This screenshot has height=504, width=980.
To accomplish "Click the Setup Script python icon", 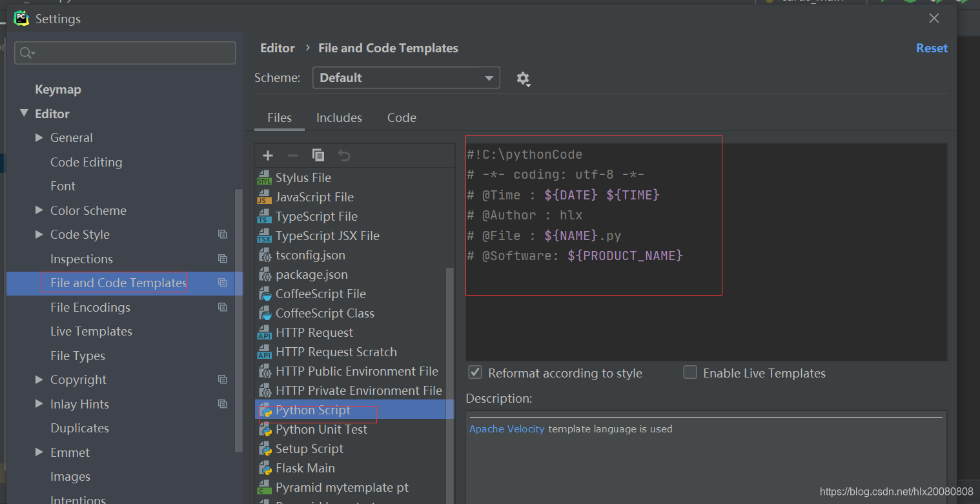I will click(x=265, y=449).
